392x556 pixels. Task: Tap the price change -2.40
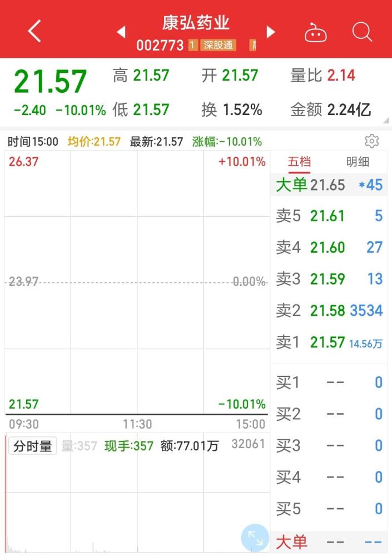click(30, 110)
